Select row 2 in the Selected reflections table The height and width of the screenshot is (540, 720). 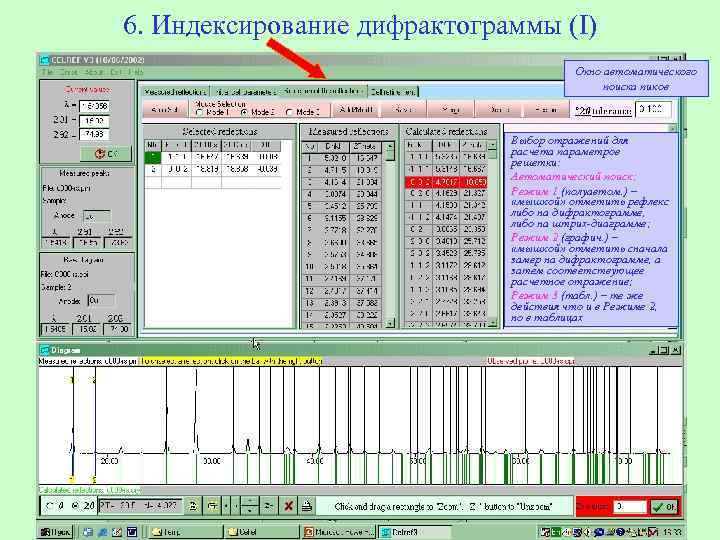[x=213, y=169]
